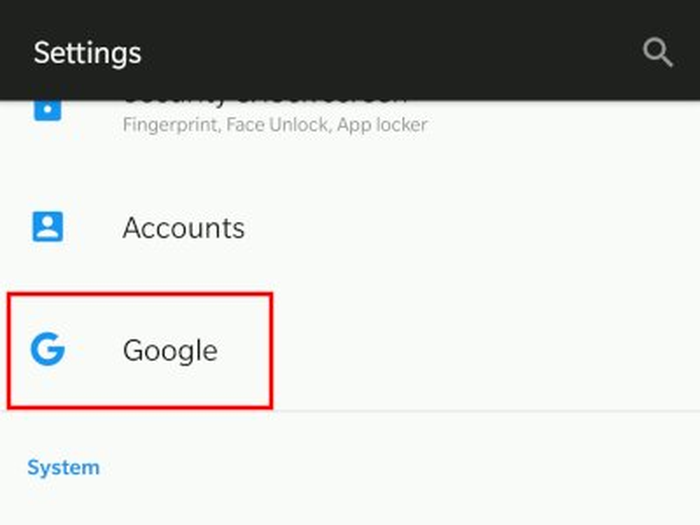Image resolution: width=700 pixels, height=525 pixels.
Task: Click the Settings title in the app bar
Action: (x=87, y=53)
